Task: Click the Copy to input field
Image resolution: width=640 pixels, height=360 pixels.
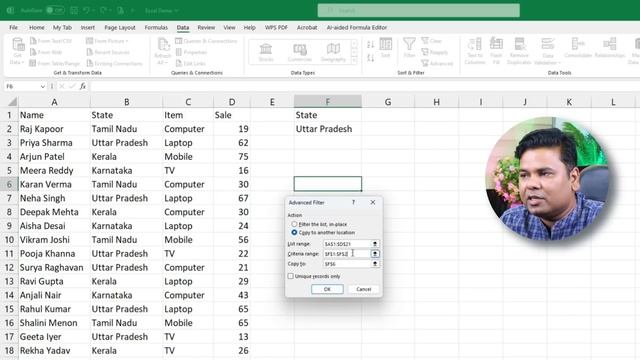Action: (x=347, y=264)
